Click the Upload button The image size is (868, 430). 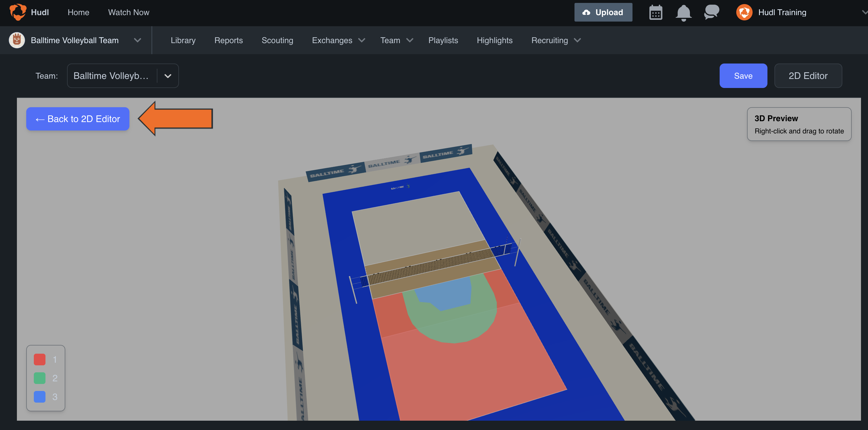(x=603, y=13)
